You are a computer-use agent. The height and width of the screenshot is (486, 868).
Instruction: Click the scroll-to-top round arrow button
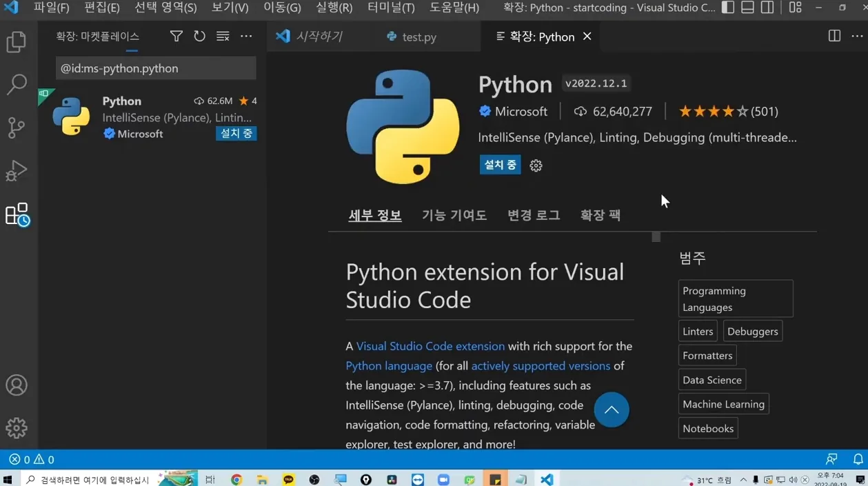pos(612,409)
